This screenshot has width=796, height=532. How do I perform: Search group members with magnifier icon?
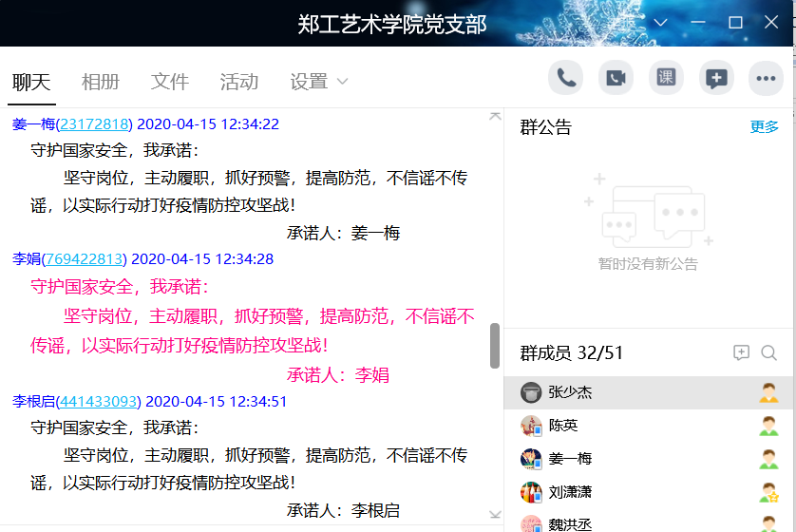(x=769, y=353)
